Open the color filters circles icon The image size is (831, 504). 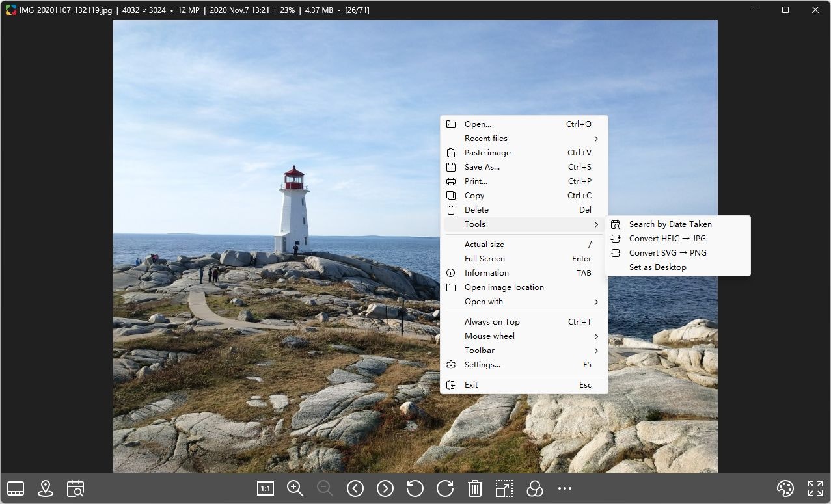[535, 488]
